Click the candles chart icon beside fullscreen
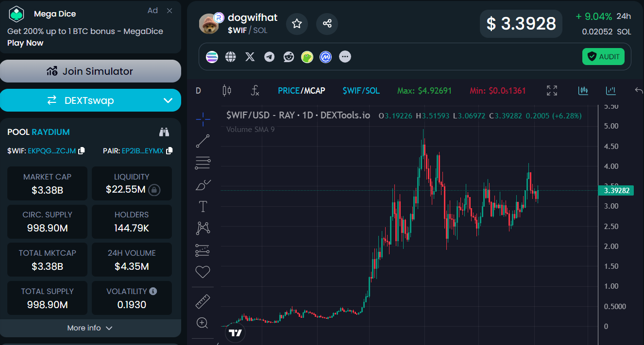This screenshot has width=644, height=345. point(583,90)
